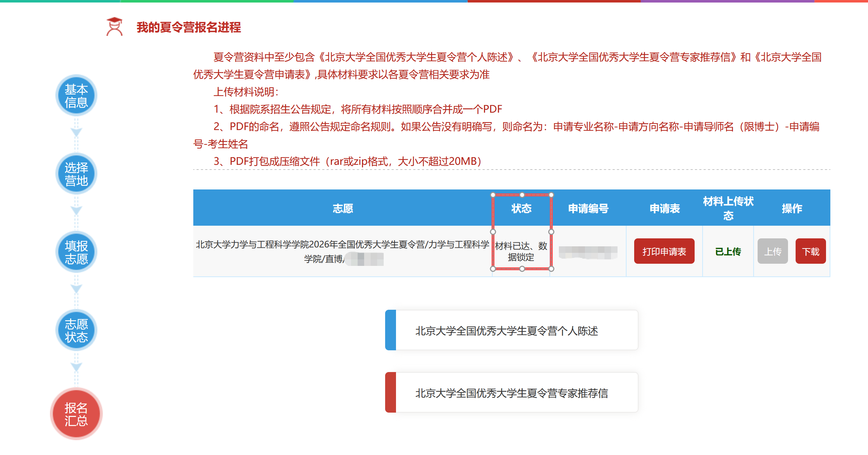The height and width of the screenshot is (455, 868).
Task: Open the 填报志愿 step circle
Action: tap(76, 252)
